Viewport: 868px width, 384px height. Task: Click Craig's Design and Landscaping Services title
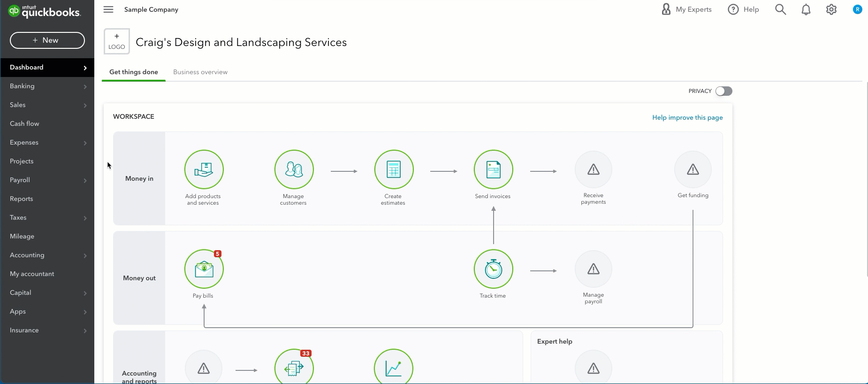click(x=241, y=42)
